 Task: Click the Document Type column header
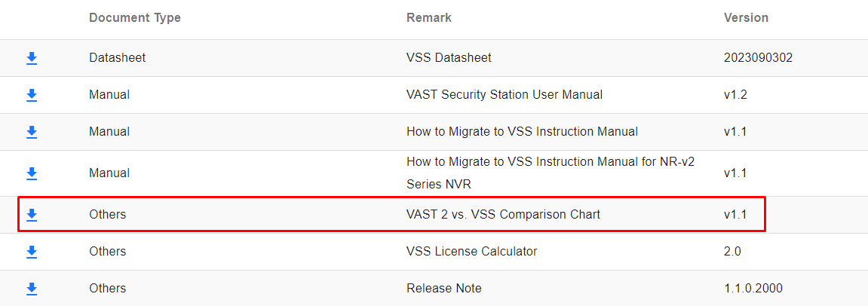point(134,17)
